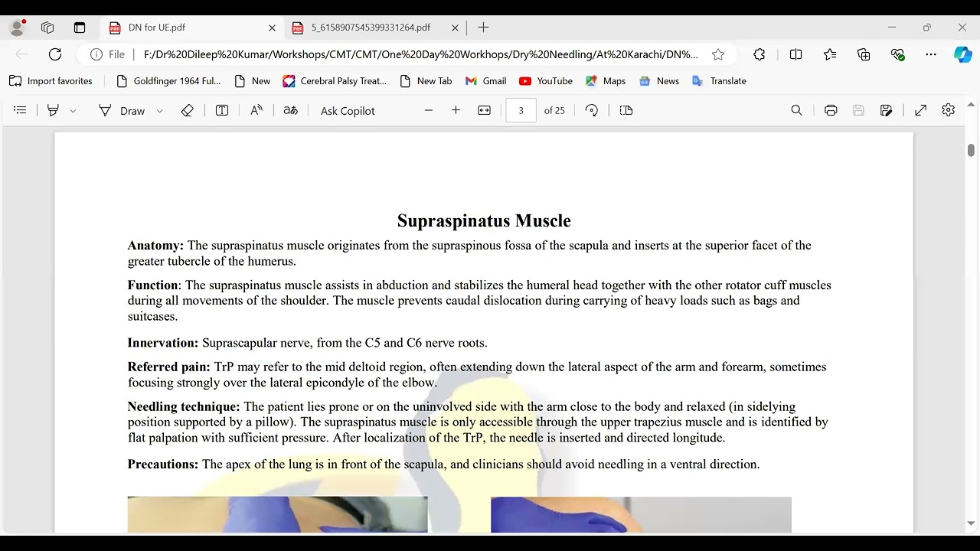Viewport: 980px width, 551px height.
Task: Open the PDF translate tool icon
Action: [x=290, y=110]
